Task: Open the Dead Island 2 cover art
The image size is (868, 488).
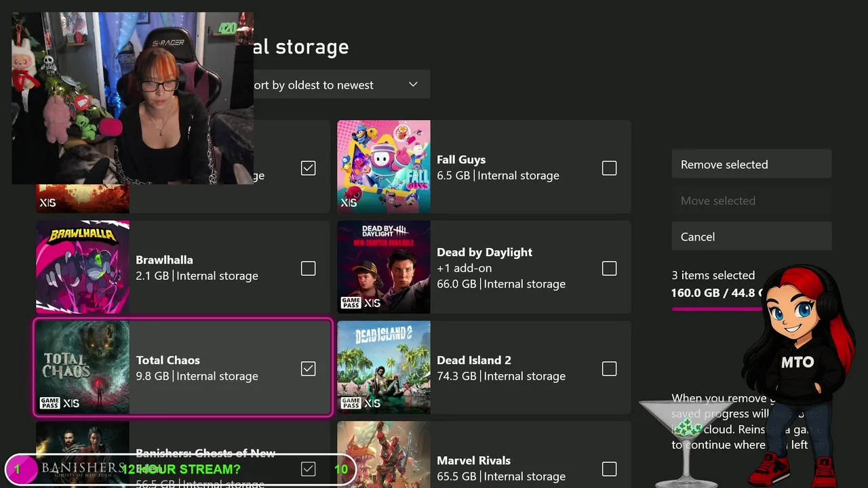Action: [384, 367]
